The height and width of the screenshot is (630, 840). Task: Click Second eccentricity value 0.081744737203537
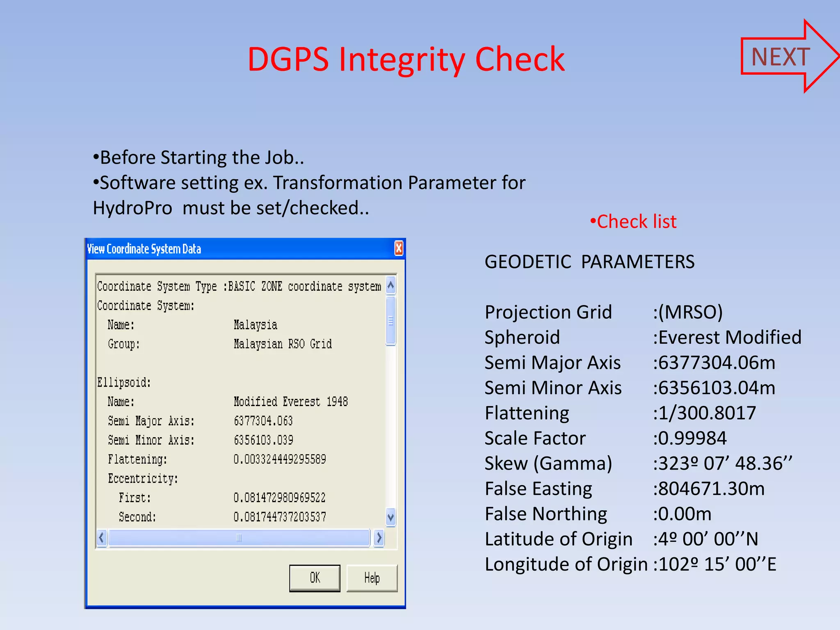pos(280,517)
